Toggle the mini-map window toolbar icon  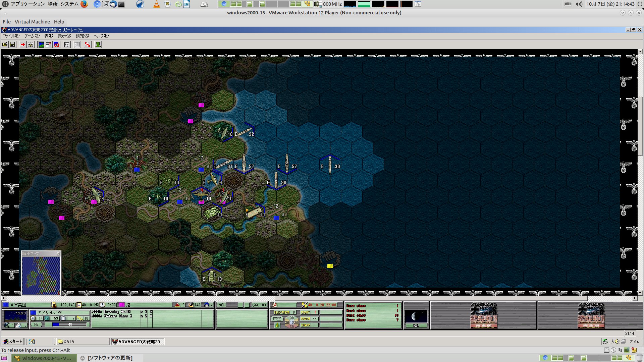click(49, 45)
